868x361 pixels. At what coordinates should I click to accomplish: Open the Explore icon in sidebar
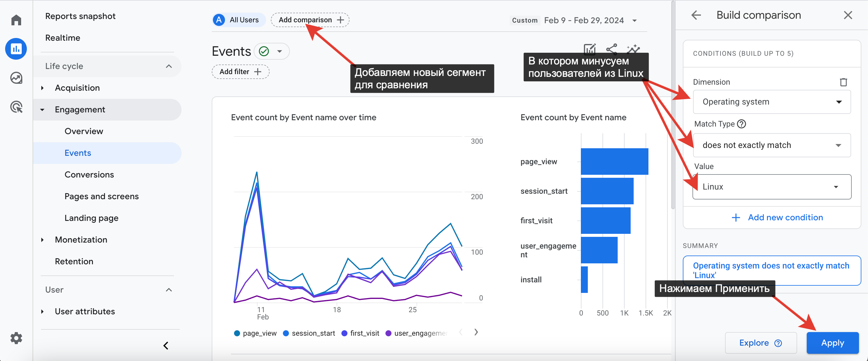point(16,78)
